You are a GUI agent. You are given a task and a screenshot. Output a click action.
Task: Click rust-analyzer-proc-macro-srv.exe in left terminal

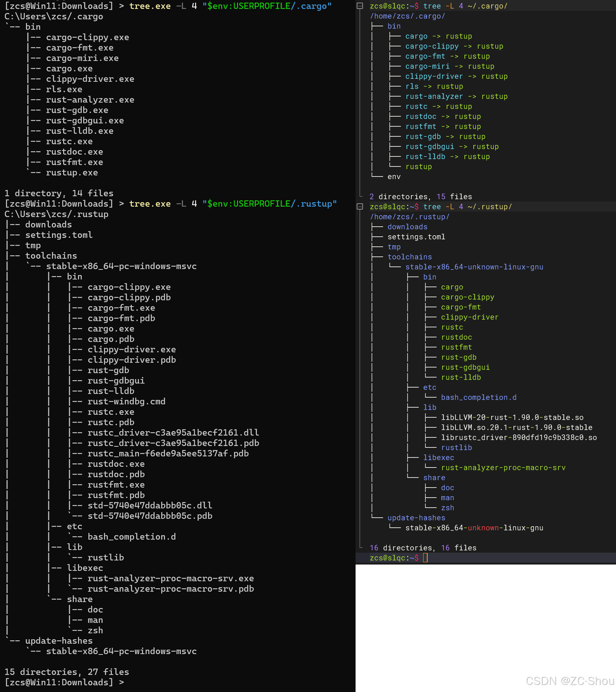(171, 578)
